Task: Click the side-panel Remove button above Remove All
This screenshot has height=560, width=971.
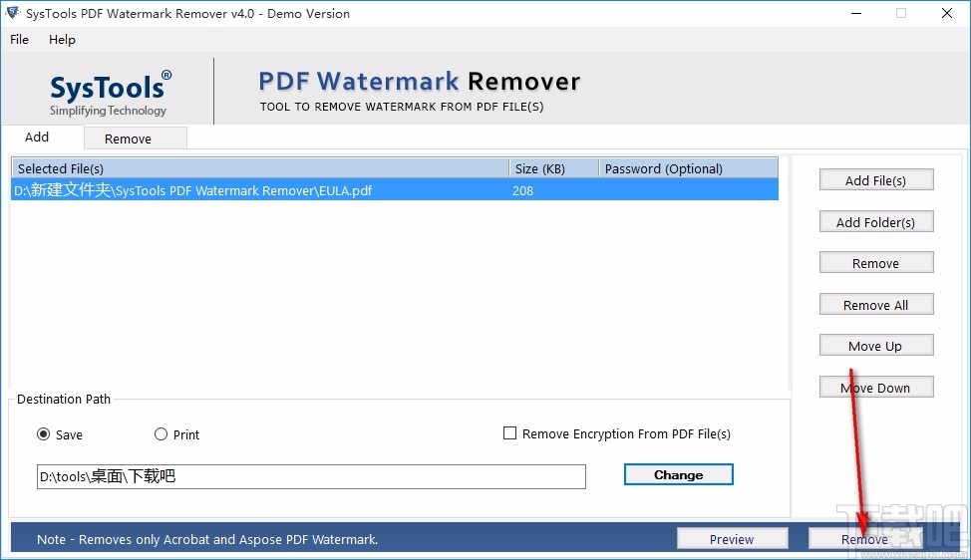Action: 875,263
